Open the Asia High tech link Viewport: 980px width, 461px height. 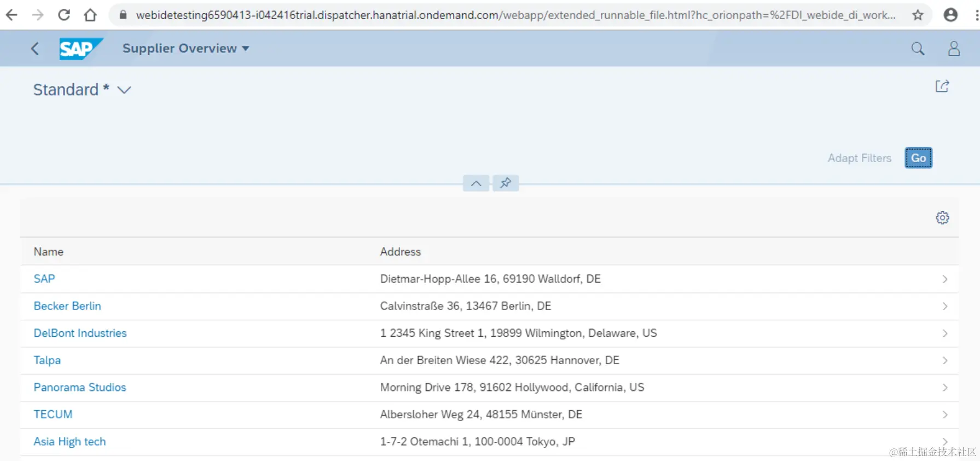69,441
